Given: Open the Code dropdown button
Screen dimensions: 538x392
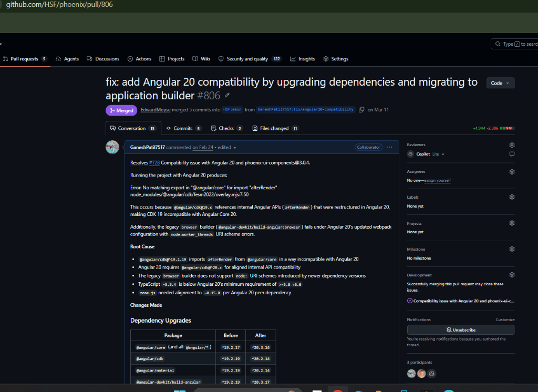Looking at the screenshot, I should [x=500, y=83].
